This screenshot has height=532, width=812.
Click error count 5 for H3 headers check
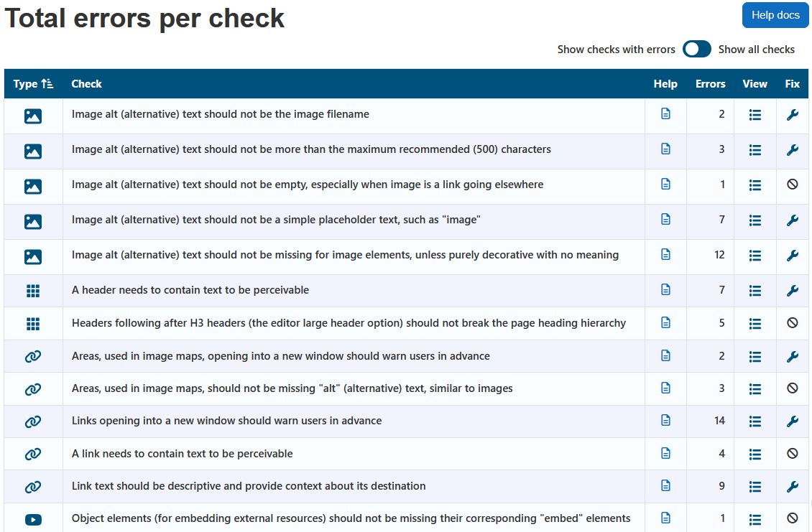pyautogui.click(x=722, y=323)
